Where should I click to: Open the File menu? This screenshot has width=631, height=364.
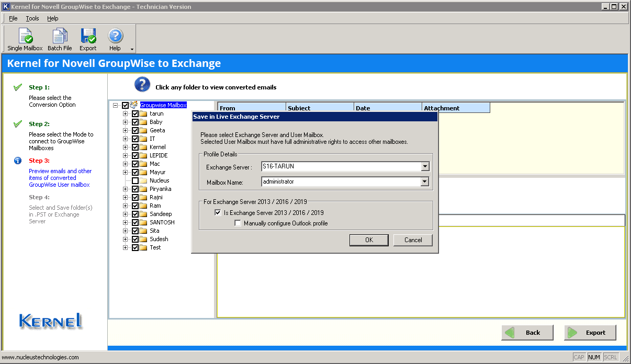tap(13, 18)
